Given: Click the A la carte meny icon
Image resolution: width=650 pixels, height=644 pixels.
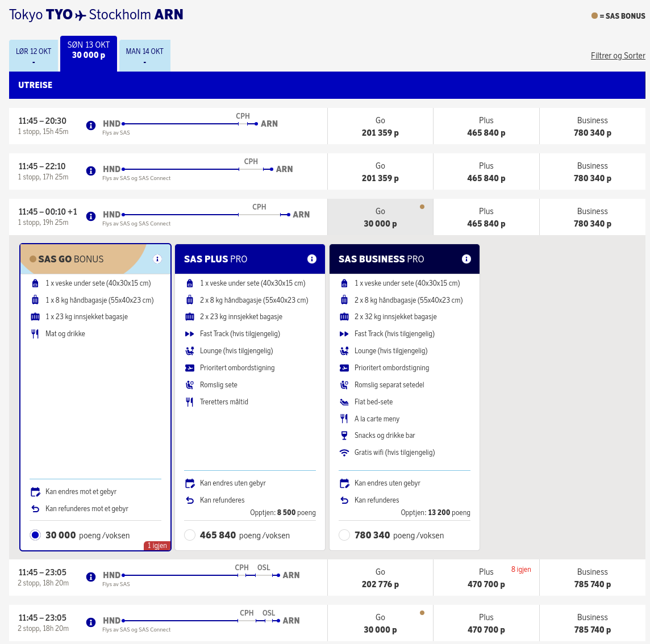Looking at the screenshot, I should click(x=344, y=419).
